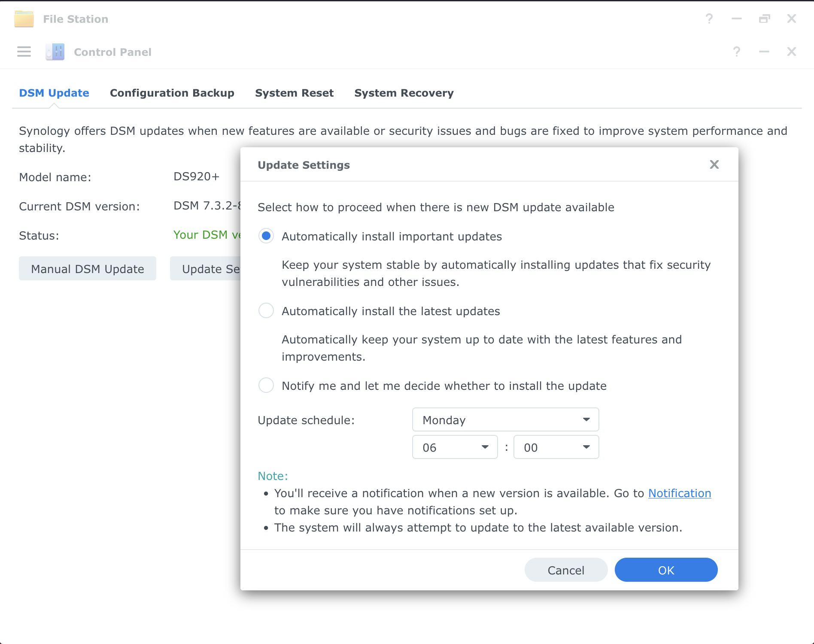Click the Control Panel app icon
The width and height of the screenshot is (814, 644).
55,52
